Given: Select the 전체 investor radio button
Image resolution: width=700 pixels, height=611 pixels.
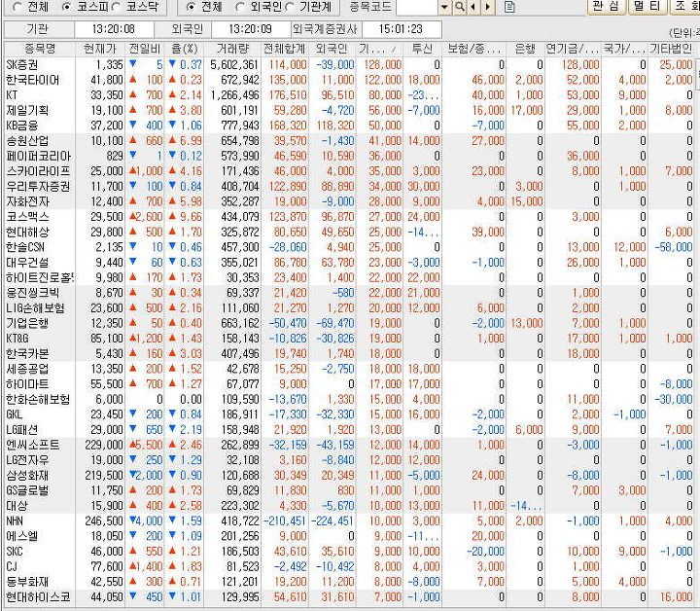Looking at the screenshot, I should pyautogui.click(x=192, y=7).
